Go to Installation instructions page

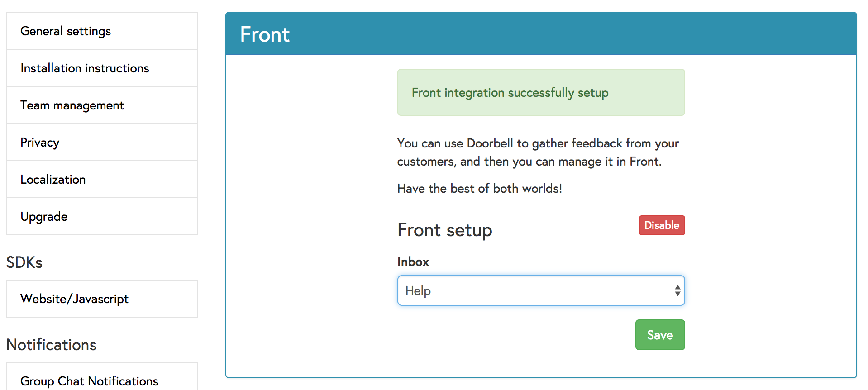click(102, 68)
